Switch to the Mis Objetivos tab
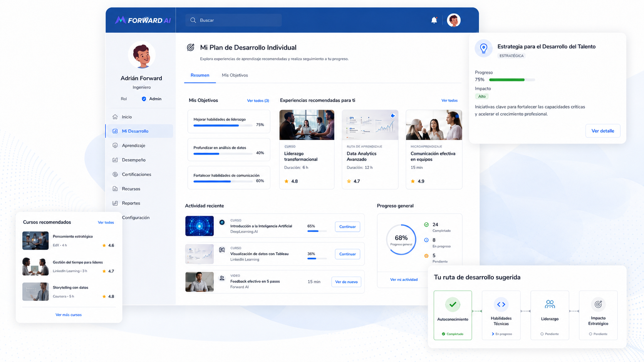The width and height of the screenshot is (644, 362). pos(235,75)
